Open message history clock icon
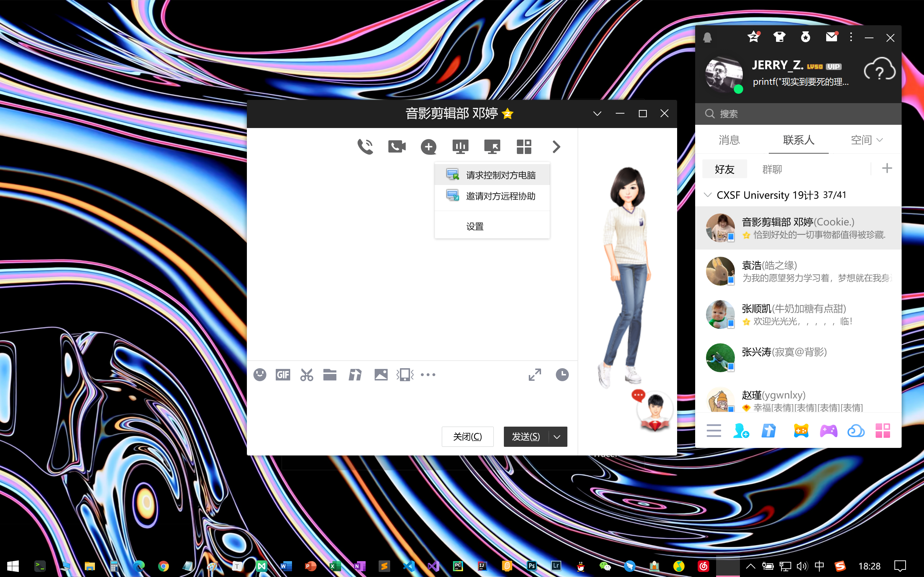This screenshot has width=924, height=577. (562, 375)
